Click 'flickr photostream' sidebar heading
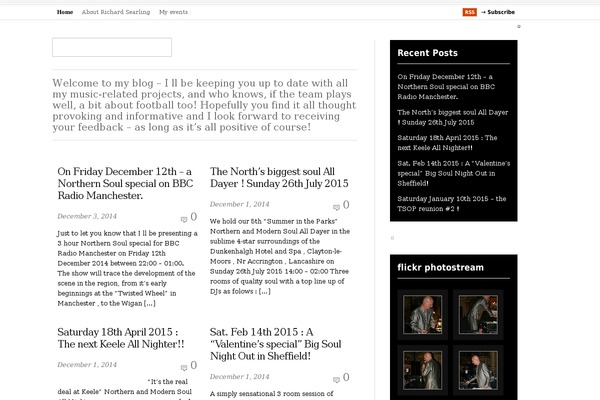This screenshot has width=600, height=400. click(x=440, y=267)
